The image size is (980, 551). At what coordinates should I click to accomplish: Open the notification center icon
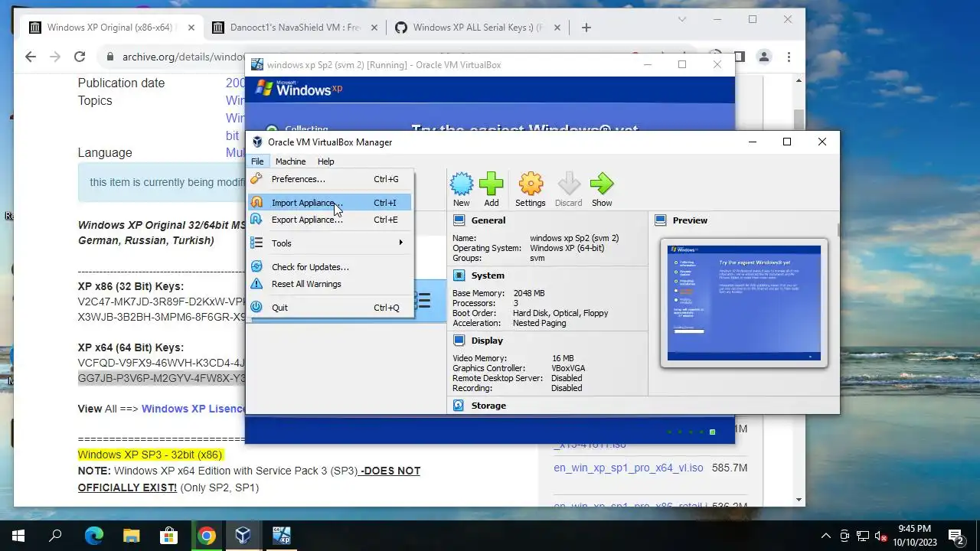[955, 536]
